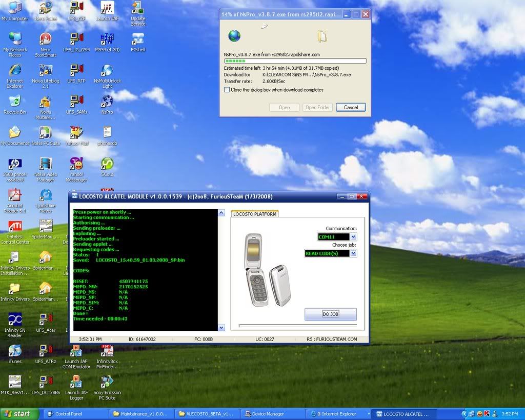Open the My Computer desktop icon
Viewport: 525px width, 420px height.
[x=15, y=11]
